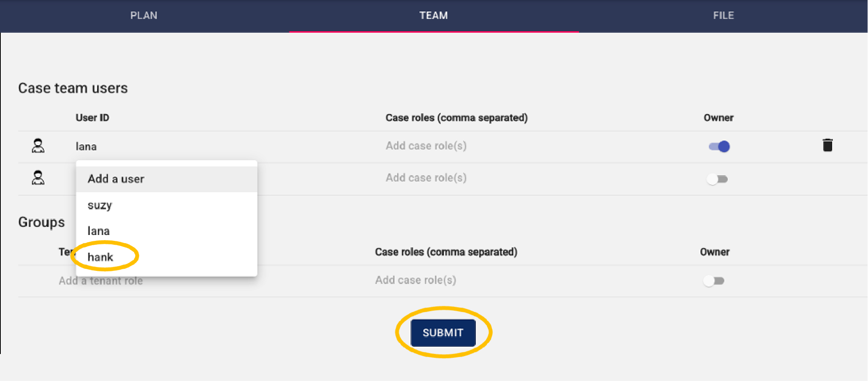Select lana from the user dropdown
The image size is (868, 381).
[x=98, y=231]
